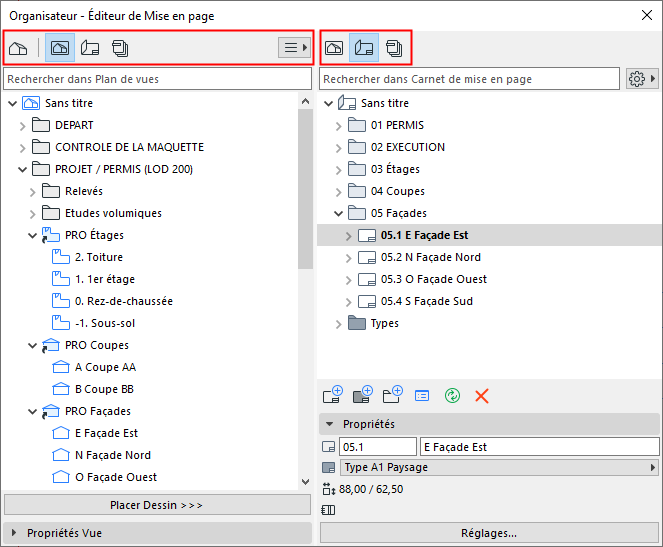Viewport: 663px width, 547px height.
Task: Click down arrow of left tree scrollbar
Action: 305,482
